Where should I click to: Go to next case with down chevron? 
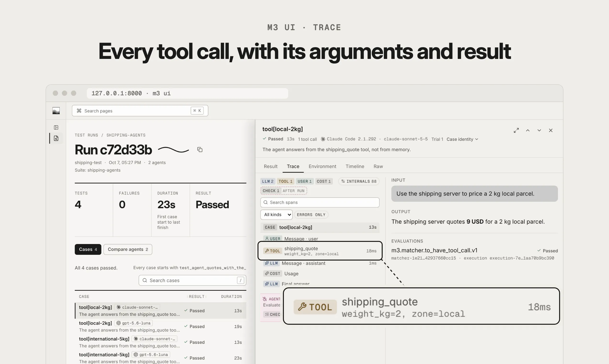(x=539, y=130)
